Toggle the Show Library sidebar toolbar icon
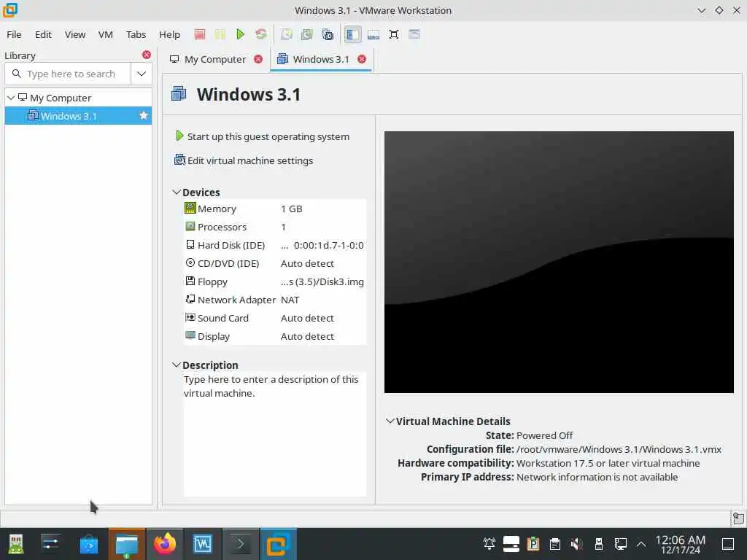This screenshot has height=560, width=747. 352,34
